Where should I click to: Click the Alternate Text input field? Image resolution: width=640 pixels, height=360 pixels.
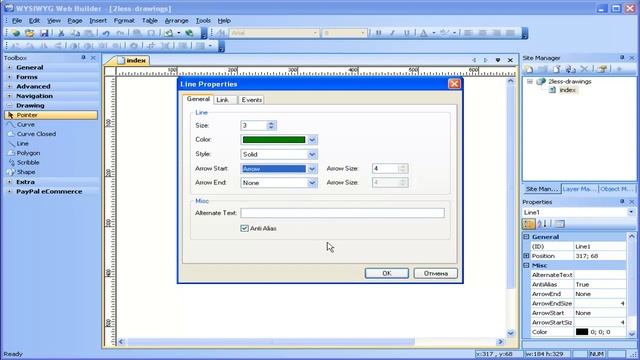(x=342, y=213)
